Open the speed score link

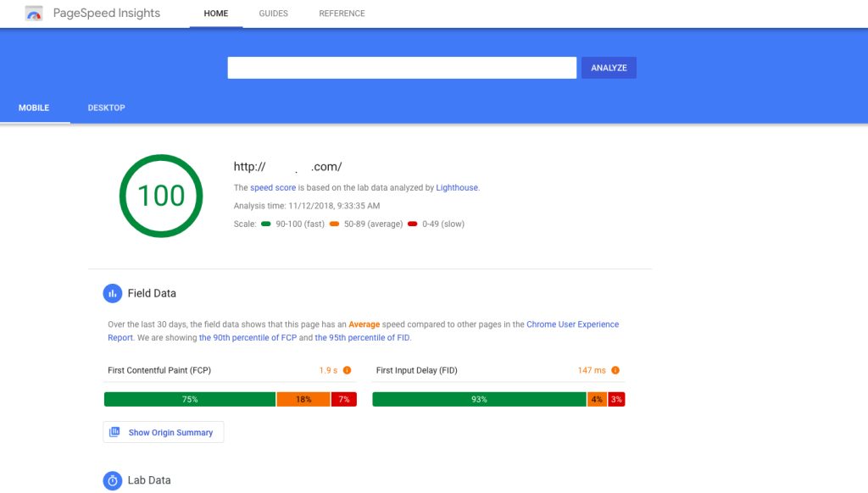[x=273, y=187]
